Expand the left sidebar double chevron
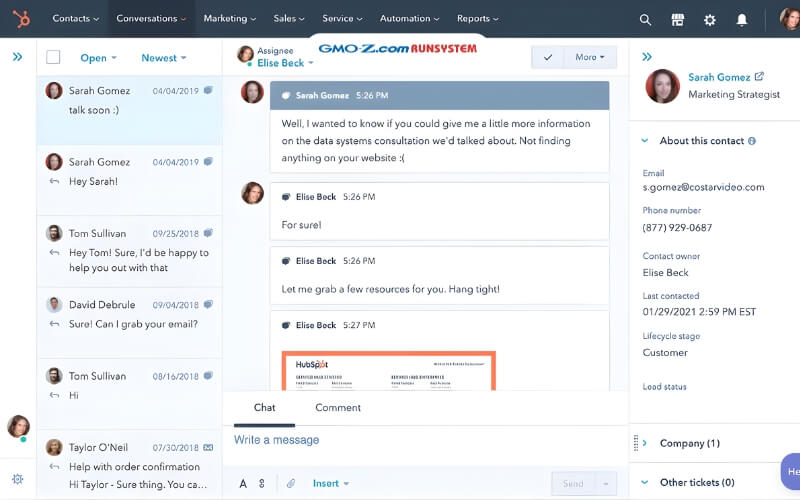This screenshot has height=500, width=800. click(x=17, y=57)
